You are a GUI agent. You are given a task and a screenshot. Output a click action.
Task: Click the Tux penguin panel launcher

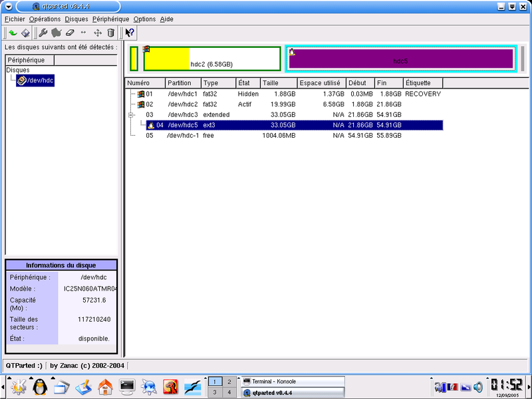click(40, 387)
